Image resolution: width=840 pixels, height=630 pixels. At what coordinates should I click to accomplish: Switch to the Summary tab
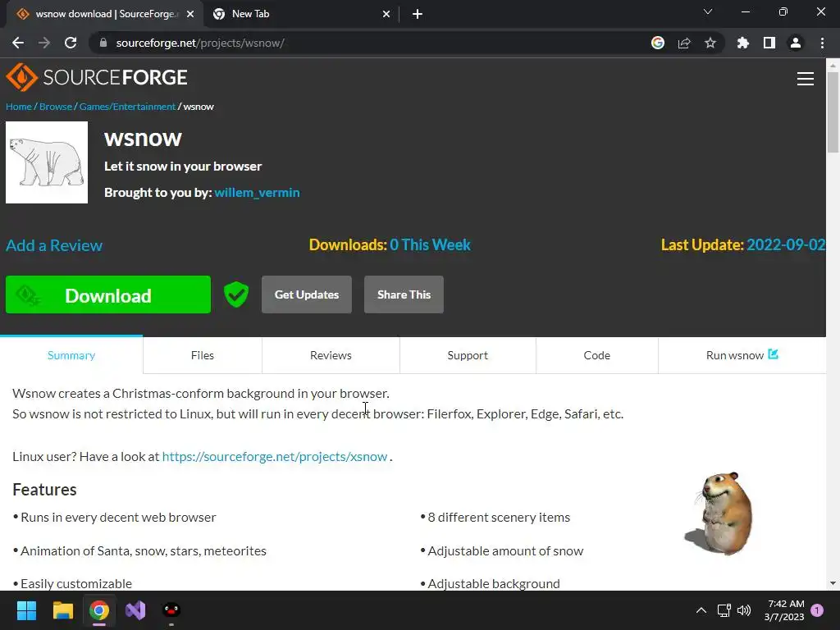click(x=71, y=355)
